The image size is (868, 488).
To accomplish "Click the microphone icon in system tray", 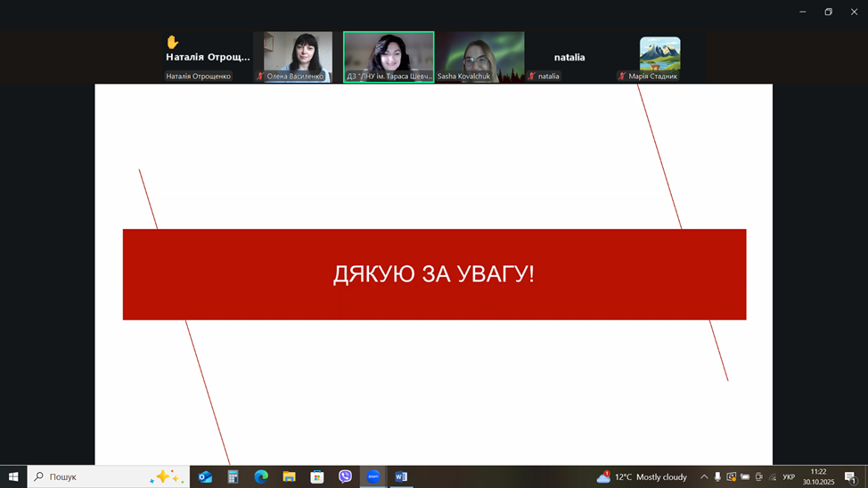I will pos(717,477).
